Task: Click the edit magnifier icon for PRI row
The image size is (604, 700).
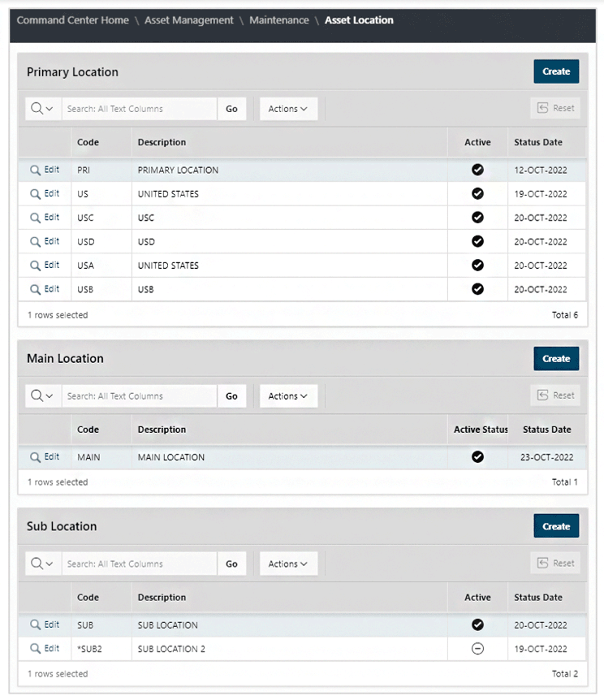Action: 35,171
